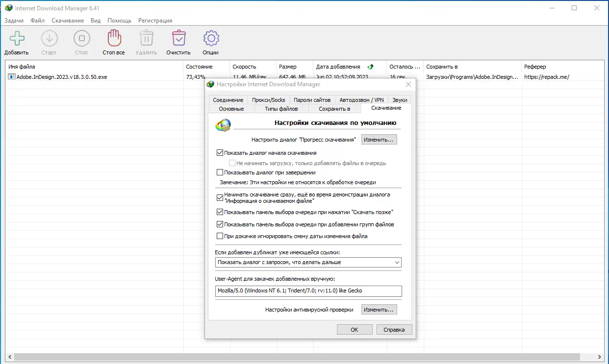Switch to the Пароли сайтов tab
Screen dimensions: 609x364
click(x=312, y=100)
